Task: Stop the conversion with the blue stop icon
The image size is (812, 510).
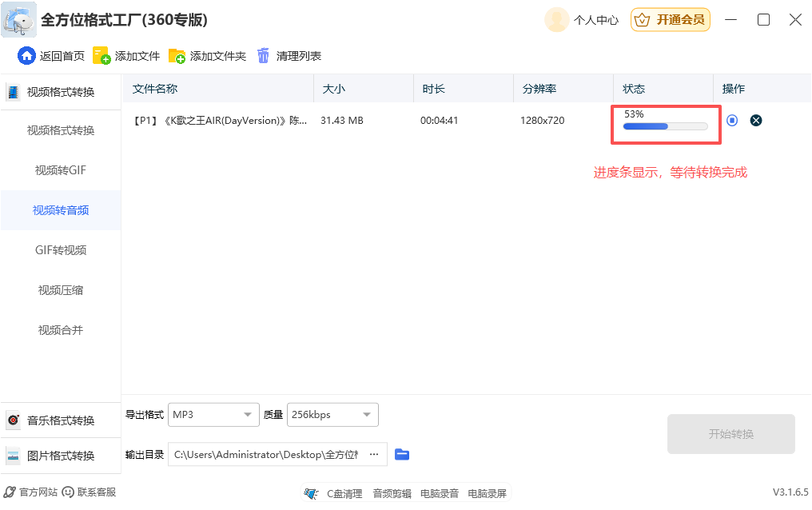Action: pyautogui.click(x=732, y=121)
